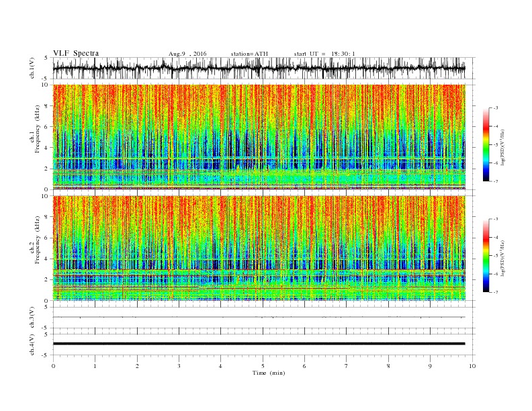This screenshot has height=411, width=532.
Task: Click the "5" voltage tick of ch.1 waveform
Action: [46, 58]
